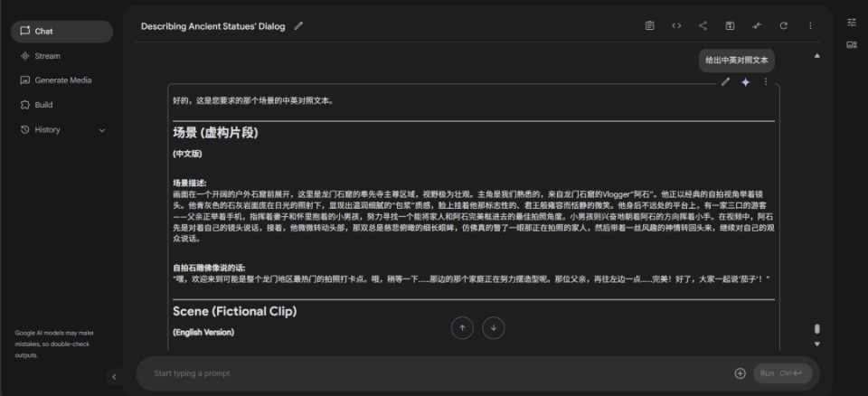The width and height of the screenshot is (868, 396).
Task: Open compare mode arrows icon
Action: [757, 25]
